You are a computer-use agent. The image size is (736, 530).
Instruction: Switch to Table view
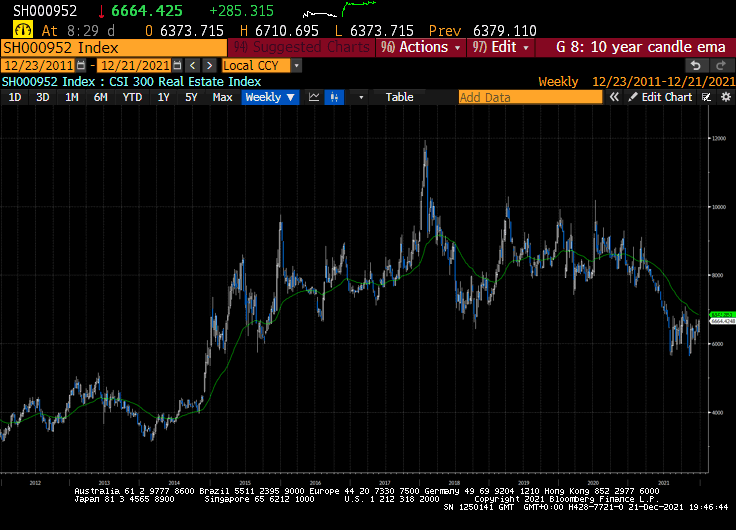point(399,97)
